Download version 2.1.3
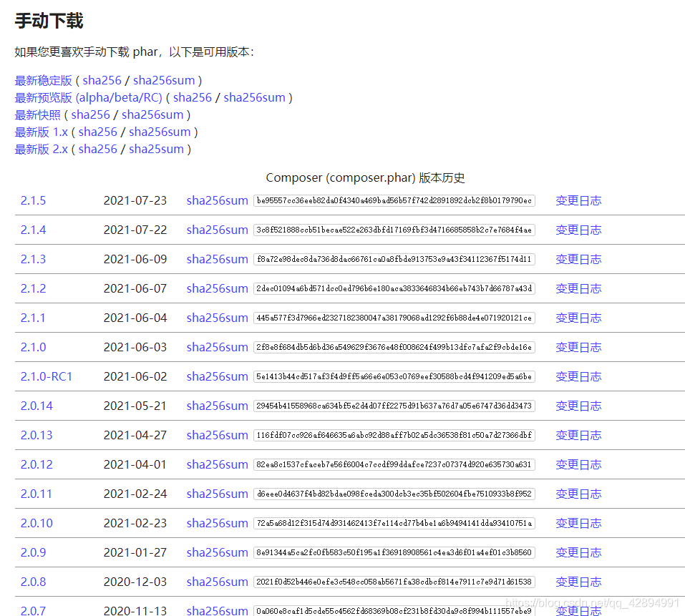Viewport: 685px width, 616px height. coord(33,259)
